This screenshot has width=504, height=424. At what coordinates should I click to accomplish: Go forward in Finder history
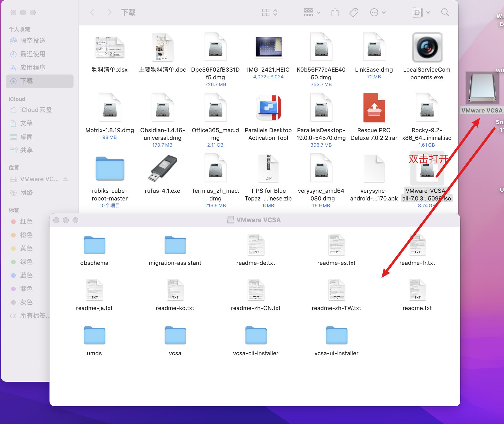click(109, 12)
